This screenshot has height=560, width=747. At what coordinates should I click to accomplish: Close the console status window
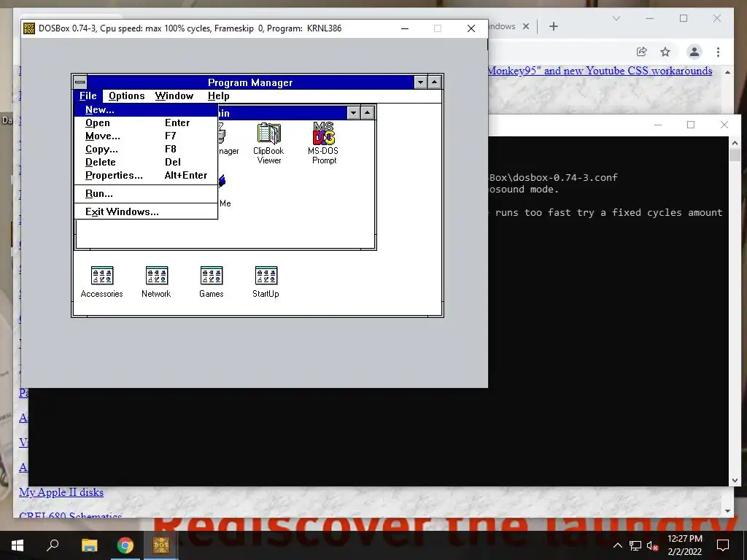[x=724, y=125]
